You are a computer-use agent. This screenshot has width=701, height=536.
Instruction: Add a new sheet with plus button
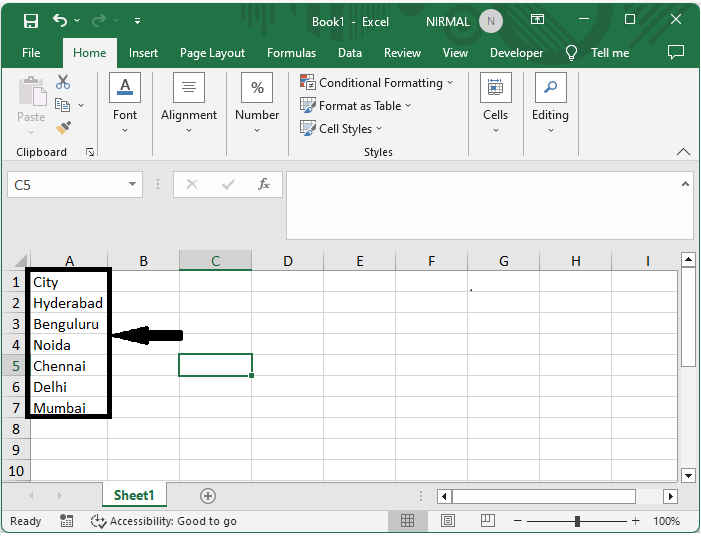click(x=208, y=496)
